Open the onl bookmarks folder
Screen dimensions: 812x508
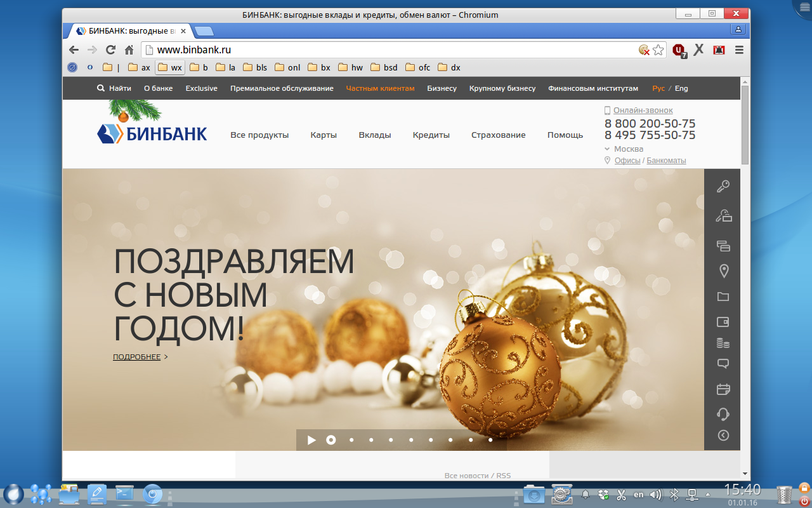(287, 67)
